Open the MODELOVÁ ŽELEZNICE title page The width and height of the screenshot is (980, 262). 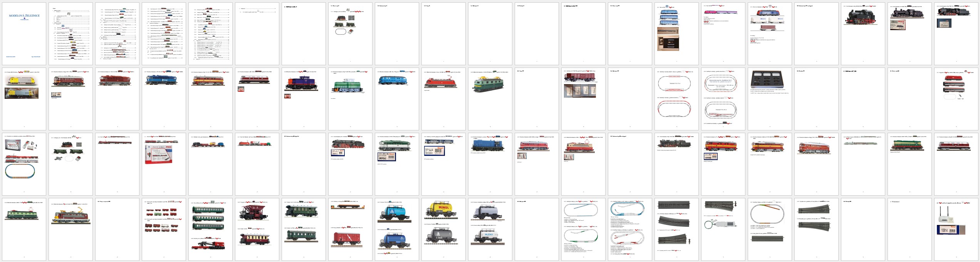[24, 34]
